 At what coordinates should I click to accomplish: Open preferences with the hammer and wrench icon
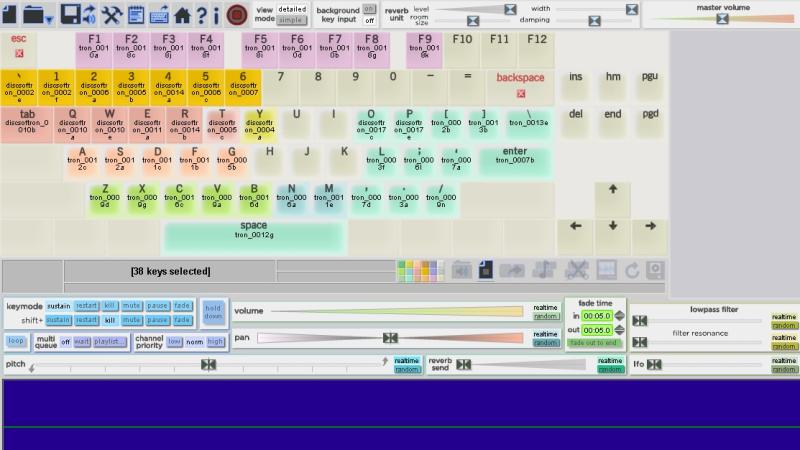[x=111, y=14]
